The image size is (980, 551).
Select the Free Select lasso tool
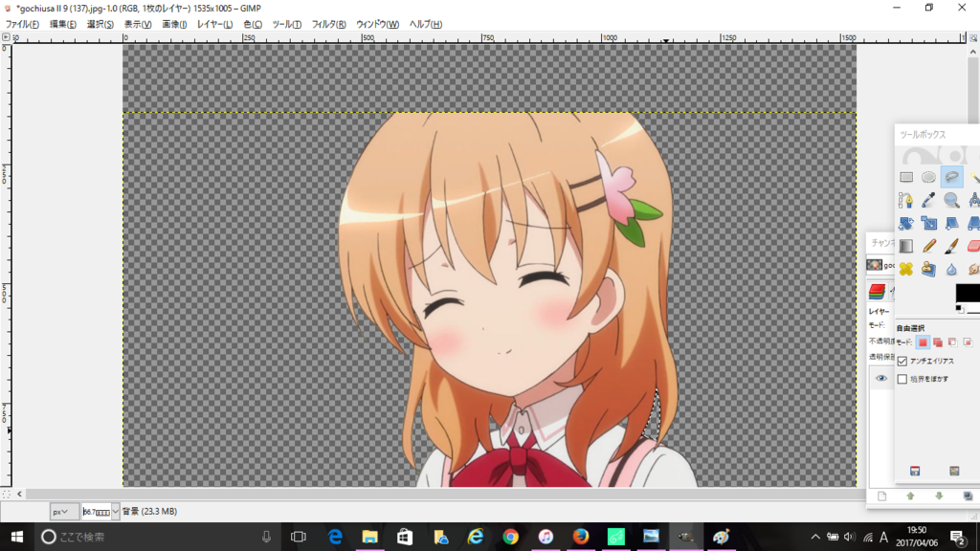950,176
